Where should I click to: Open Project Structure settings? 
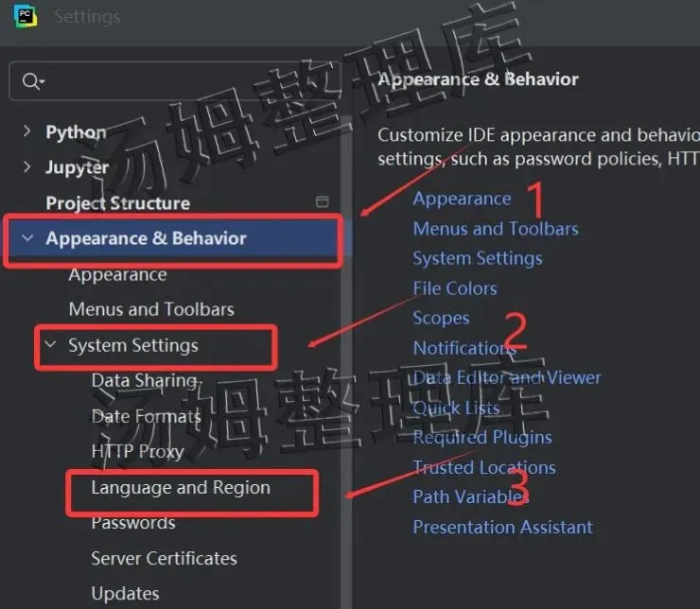point(118,203)
